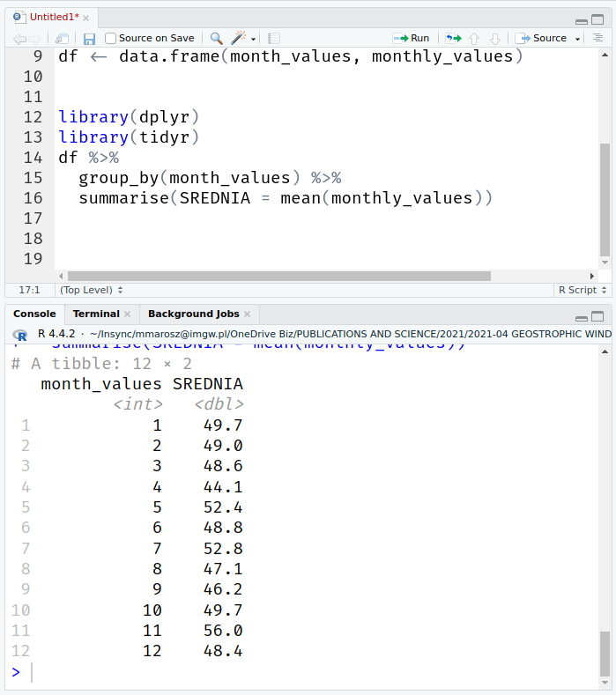This screenshot has width=616, height=695.
Task: Maximize the console pane
Action: pyautogui.click(x=598, y=315)
